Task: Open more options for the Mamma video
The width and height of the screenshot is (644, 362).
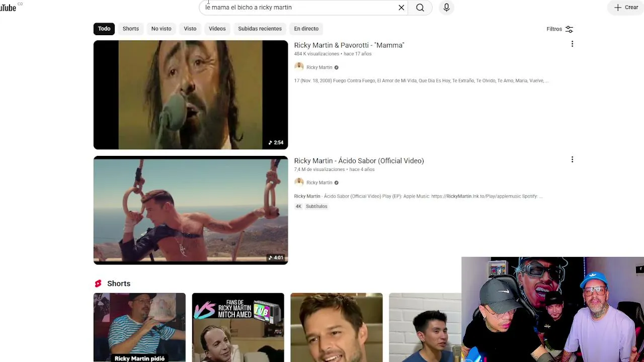Action: 572,44
